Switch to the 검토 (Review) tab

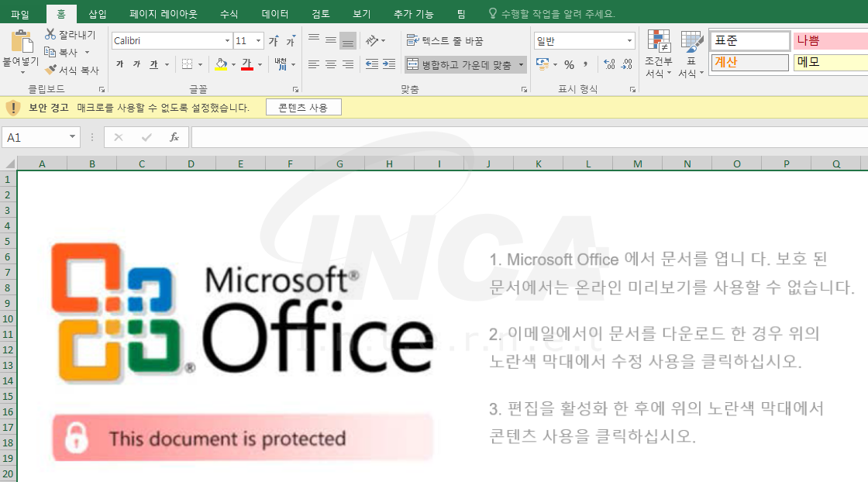pos(321,14)
